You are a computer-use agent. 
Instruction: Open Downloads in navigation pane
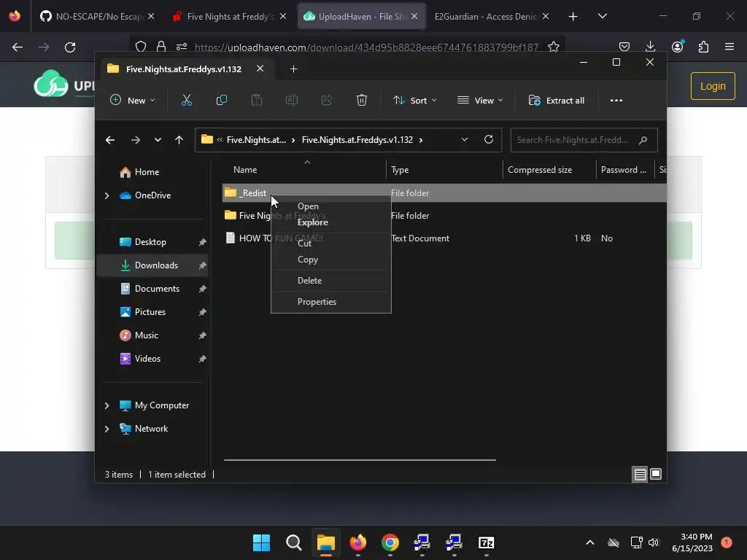152,265
